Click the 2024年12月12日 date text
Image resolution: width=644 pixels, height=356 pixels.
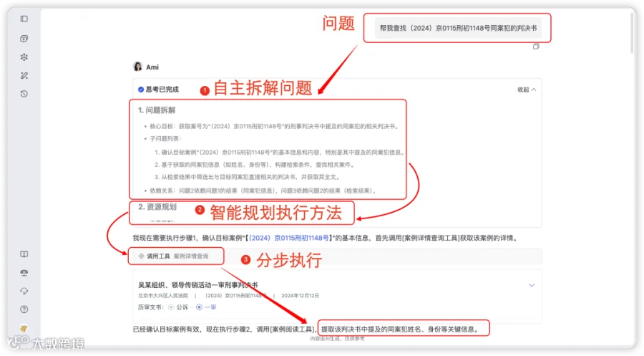[x=300, y=296]
